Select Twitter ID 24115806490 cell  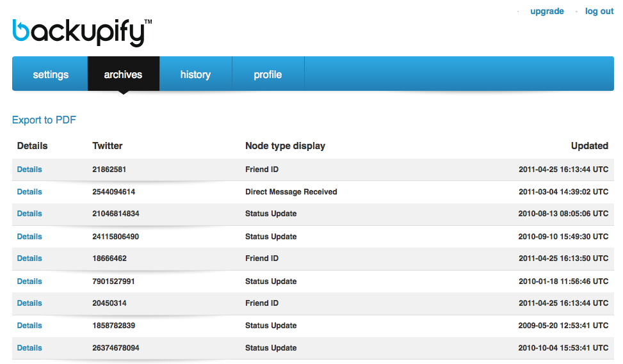pyautogui.click(x=116, y=237)
